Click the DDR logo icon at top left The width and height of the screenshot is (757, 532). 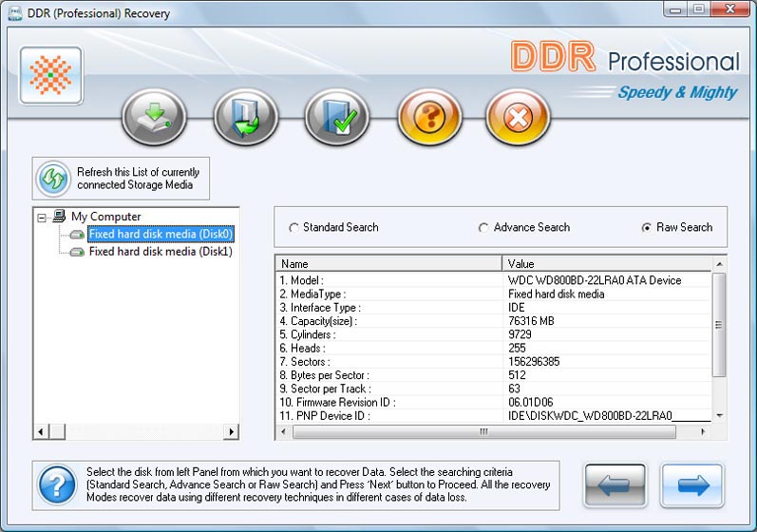(x=50, y=76)
